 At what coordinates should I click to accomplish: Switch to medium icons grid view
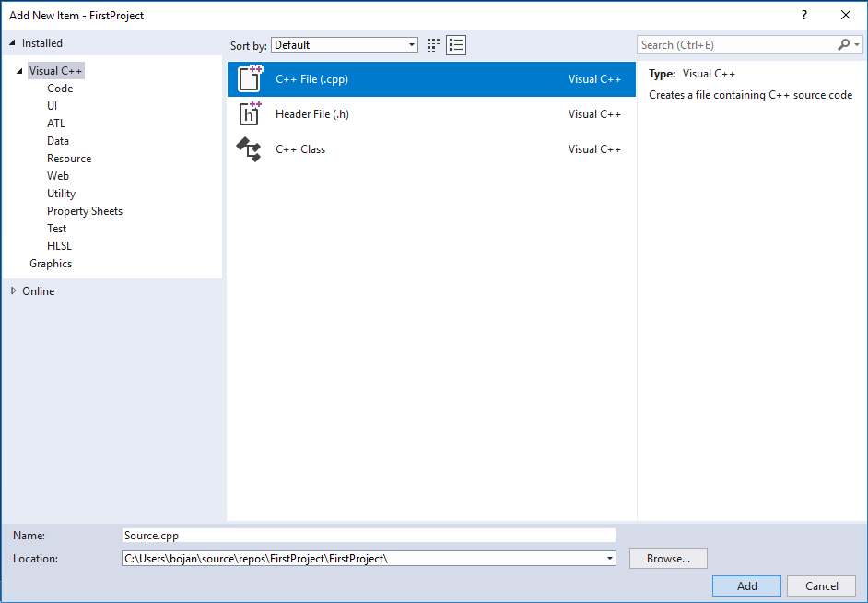433,45
